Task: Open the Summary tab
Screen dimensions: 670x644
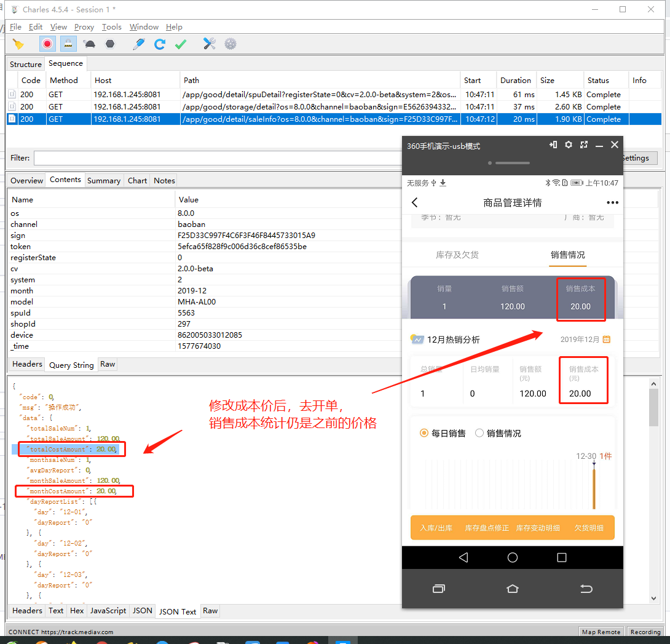Action: coord(104,180)
